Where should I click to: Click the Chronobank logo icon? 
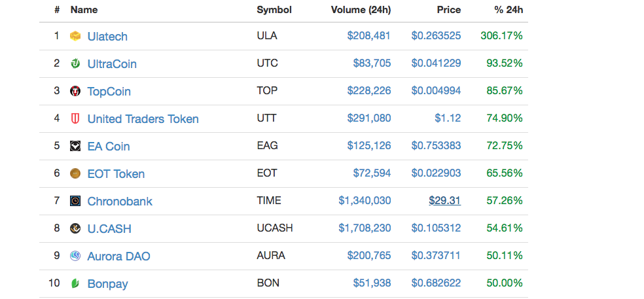click(x=75, y=201)
